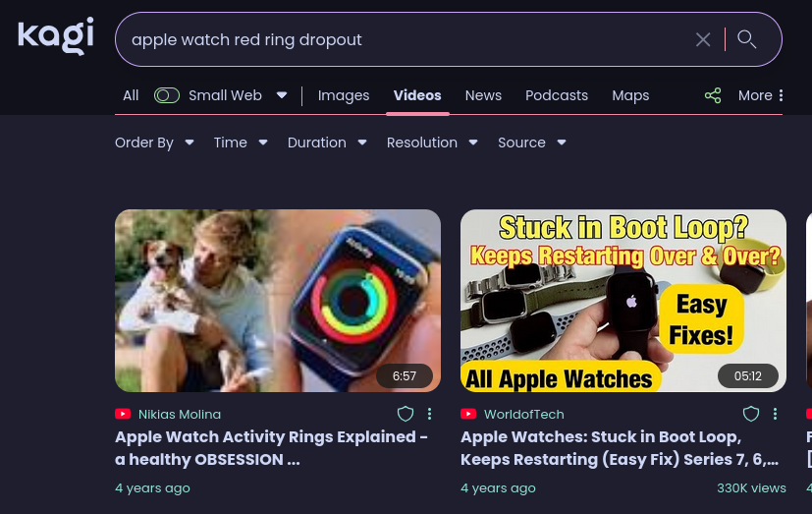Click the green share icon
The image size is (812, 514).
pyautogui.click(x=713, y=95)
